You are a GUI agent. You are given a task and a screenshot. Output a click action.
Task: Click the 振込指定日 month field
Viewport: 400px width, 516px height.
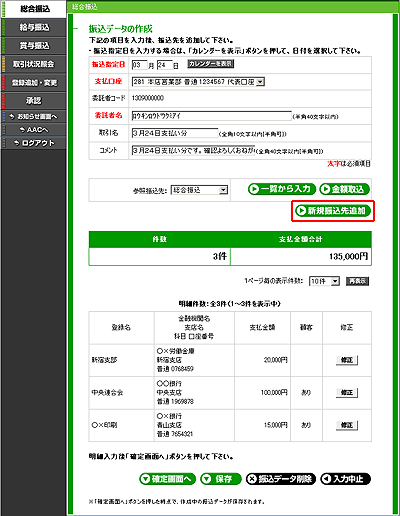[140, 65]
